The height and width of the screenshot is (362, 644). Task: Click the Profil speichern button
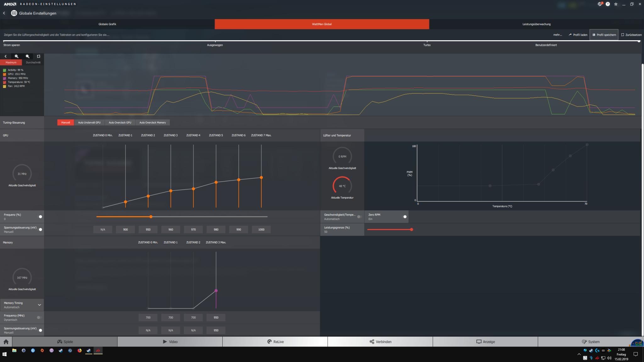point(604,35)
